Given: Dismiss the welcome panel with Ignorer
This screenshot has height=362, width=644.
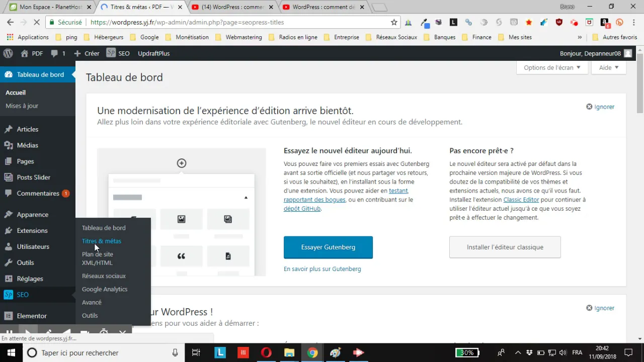Looking at the screenshot, I should pyautogui.click(x=600, y=308).
